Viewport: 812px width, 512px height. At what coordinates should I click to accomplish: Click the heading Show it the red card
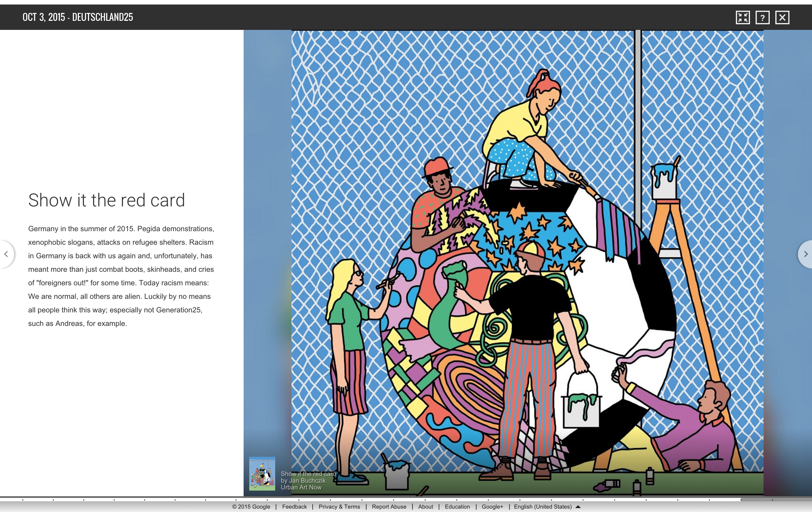[x=107, y=200]
